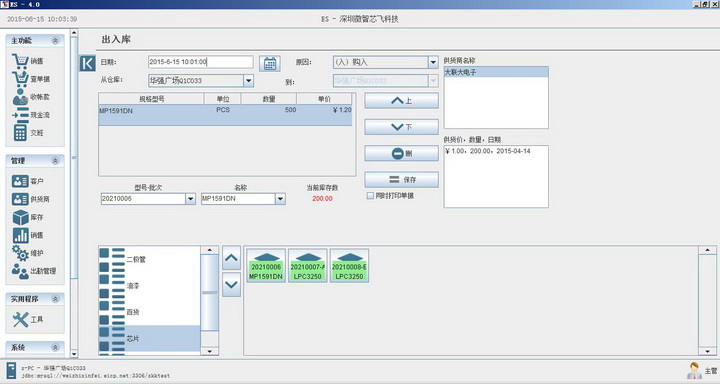Click the 规格型号 column header
The height and width of the screenshot is (384, 720).
152,99
